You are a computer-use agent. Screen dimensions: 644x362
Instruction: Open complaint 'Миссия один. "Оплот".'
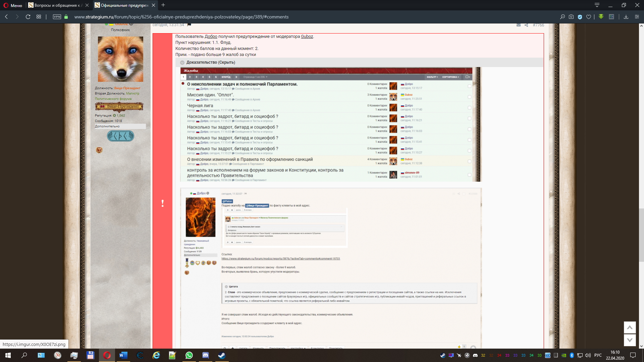pos(210,95)
